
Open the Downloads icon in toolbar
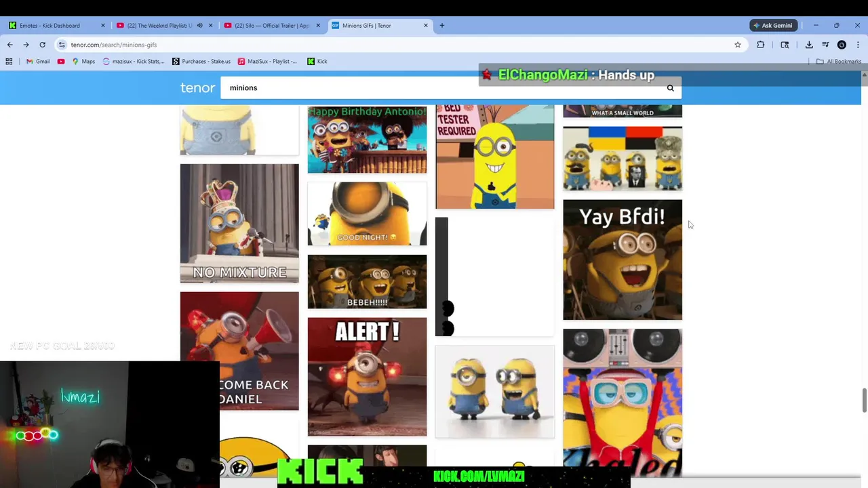point(809,45)
